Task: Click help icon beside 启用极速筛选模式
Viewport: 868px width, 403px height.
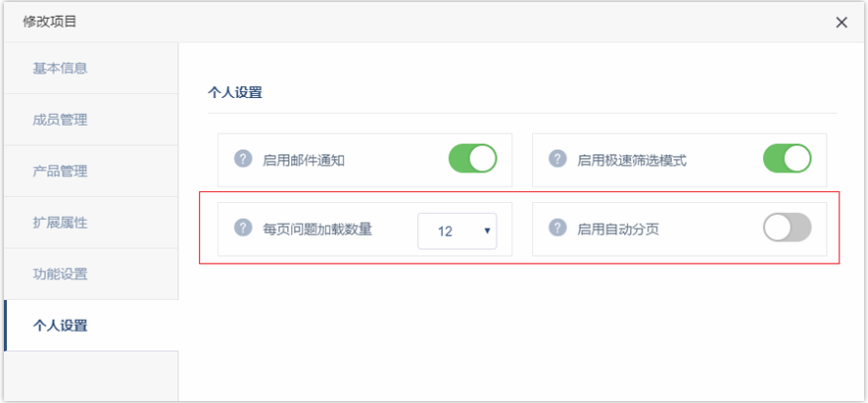Action: coord(557,159)
